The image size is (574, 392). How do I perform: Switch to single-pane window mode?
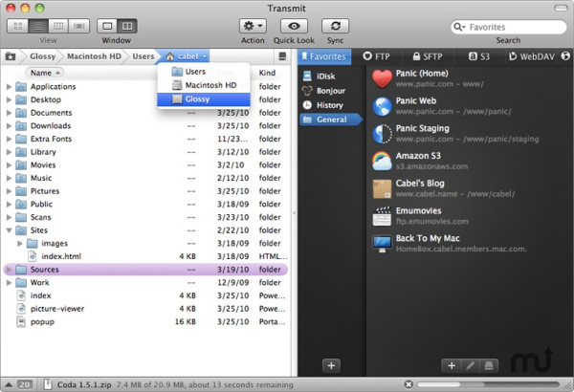tap(107, 26)
